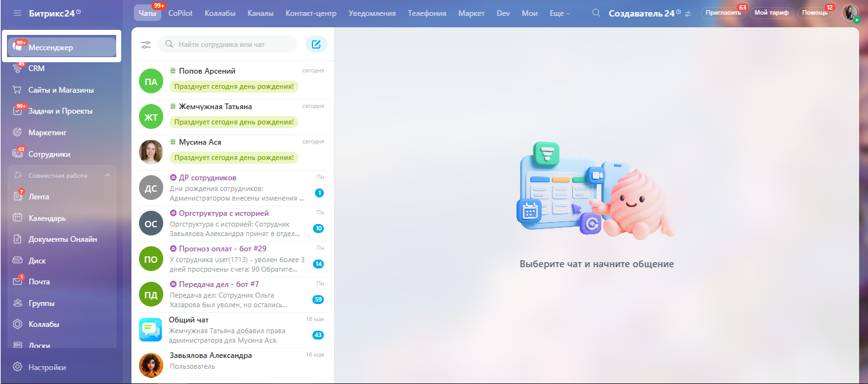
Task: Click unread badge 14 on Прогноз оплат
Action: point(318,264)
